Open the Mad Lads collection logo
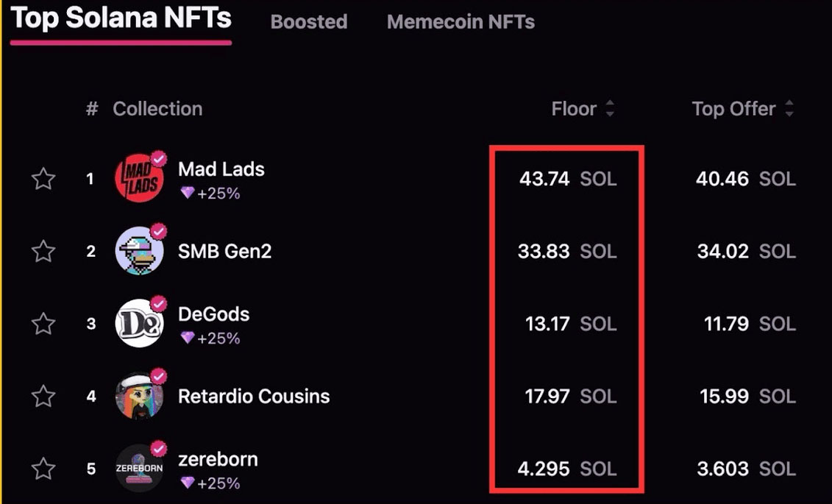832x504 pixels. tap(139, 179)
